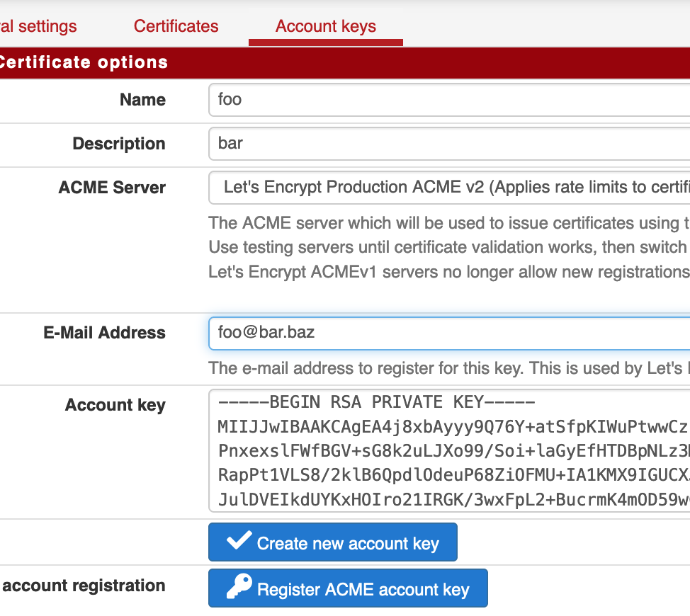Viewport: 690px width, 616px height.
Task: Click the key icon on Register button
Action: (x=239, y=587)
